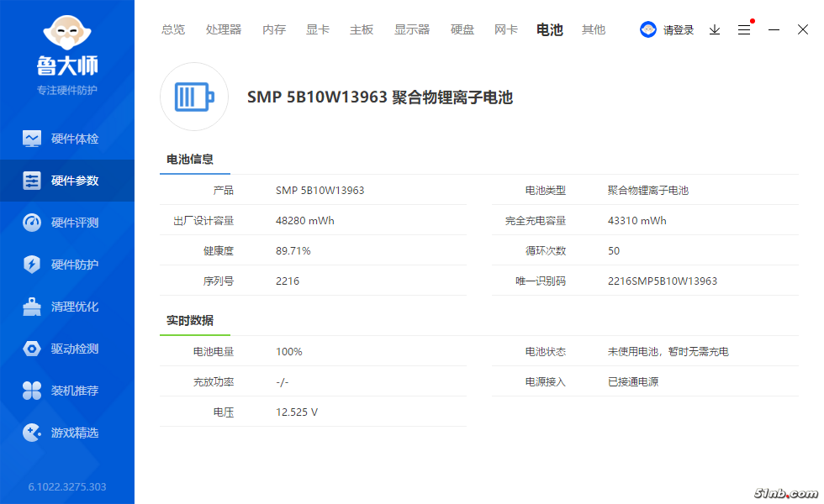Screen dimensions: 824x504
Task: Click the download arrow icon in title bar
Action: click(715, 29)
